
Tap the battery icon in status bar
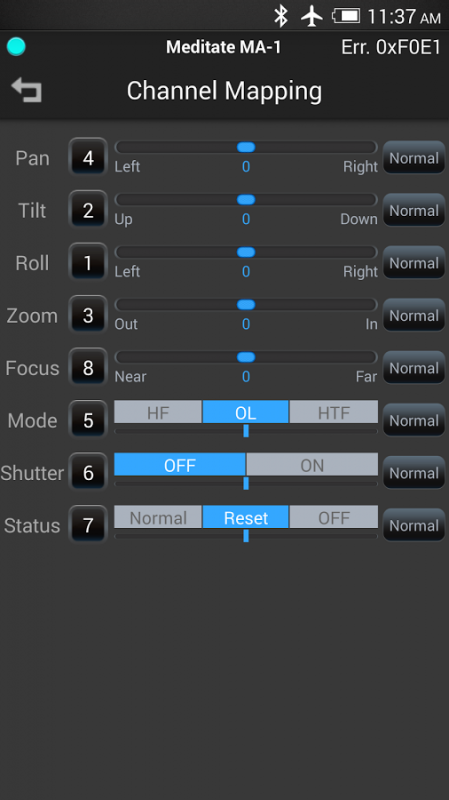(x=346, y=16)
